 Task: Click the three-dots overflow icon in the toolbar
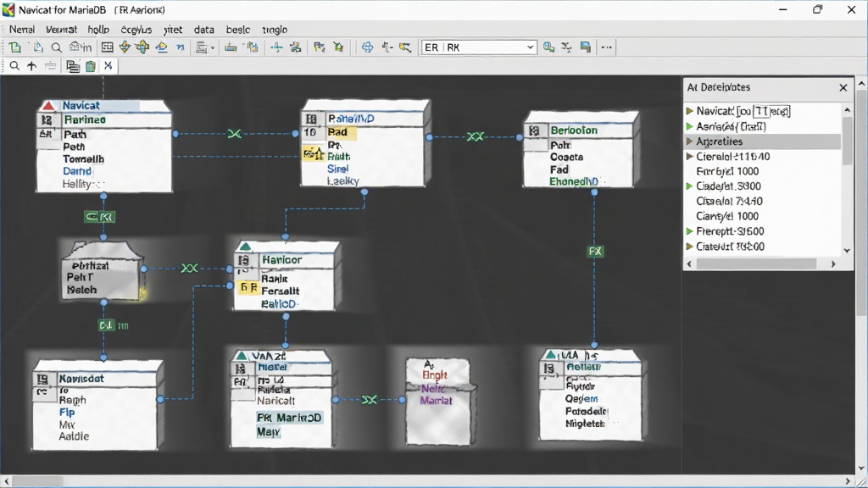pyautogui.click(x=607, y=47)
